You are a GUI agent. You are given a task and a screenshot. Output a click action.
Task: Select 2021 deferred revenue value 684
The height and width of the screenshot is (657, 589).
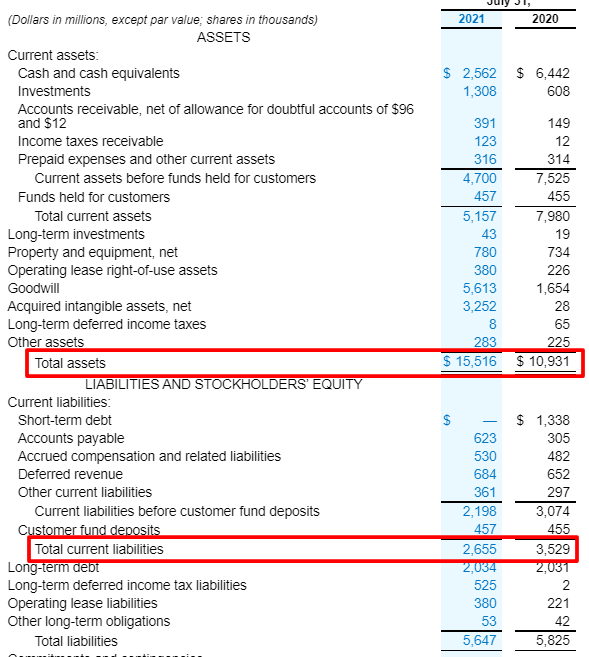click(485, 475)
